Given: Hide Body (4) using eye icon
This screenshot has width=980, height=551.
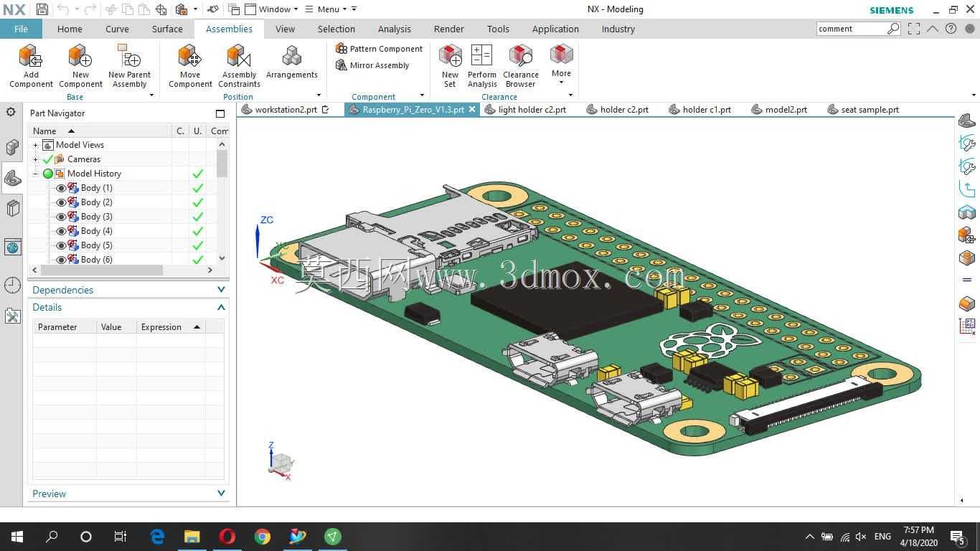Looking at the screenshot, I should [61, 231].
